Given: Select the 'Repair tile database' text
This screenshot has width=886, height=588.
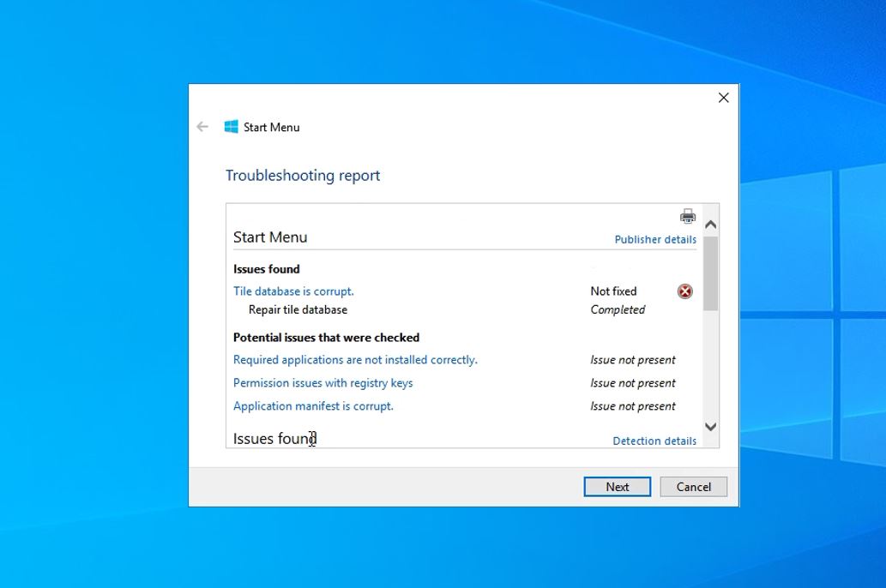Looking at the screenshot, I should click(298, 309).
